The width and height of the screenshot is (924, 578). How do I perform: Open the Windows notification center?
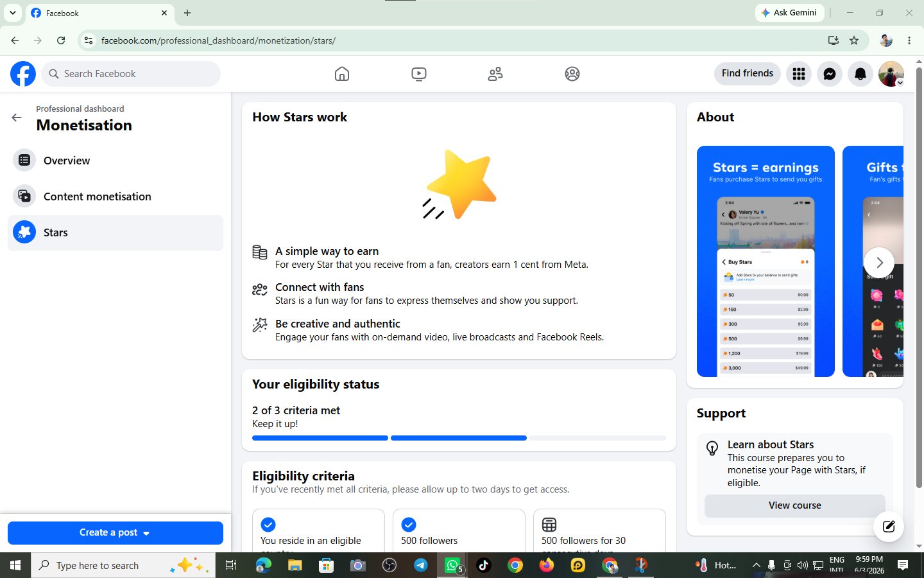tap(903, 565)
